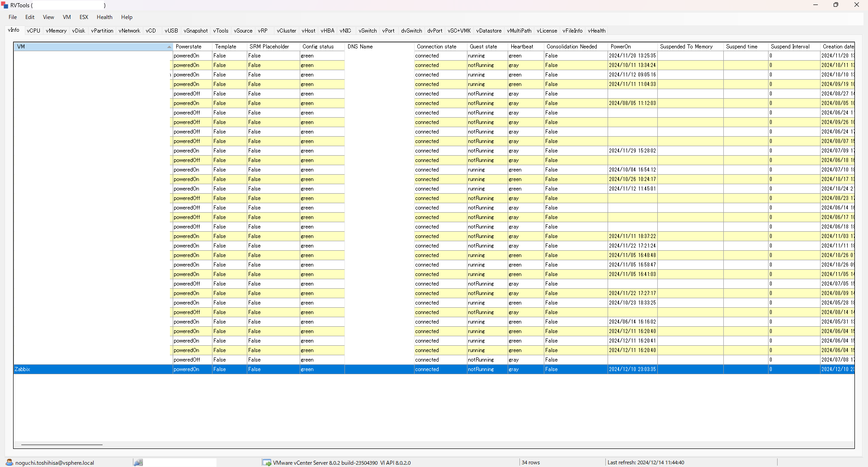868x467 pixels.
Task: Click the Suspend time column header
Action: (x=746, y=47)
